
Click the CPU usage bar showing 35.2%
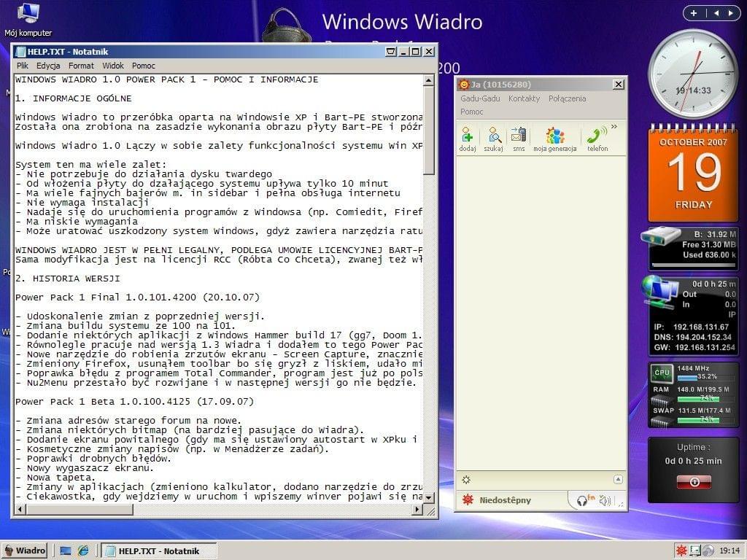coord(705,377)
